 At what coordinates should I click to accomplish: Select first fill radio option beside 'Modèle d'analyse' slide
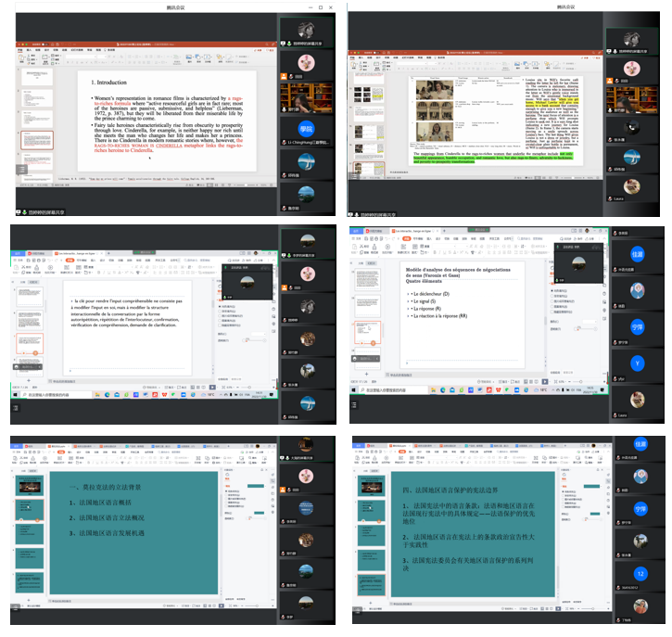click(554, 291)
